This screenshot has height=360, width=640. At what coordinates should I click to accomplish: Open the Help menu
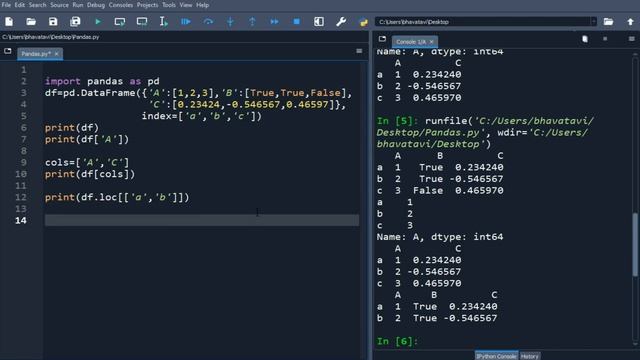(x=202, y=5)
